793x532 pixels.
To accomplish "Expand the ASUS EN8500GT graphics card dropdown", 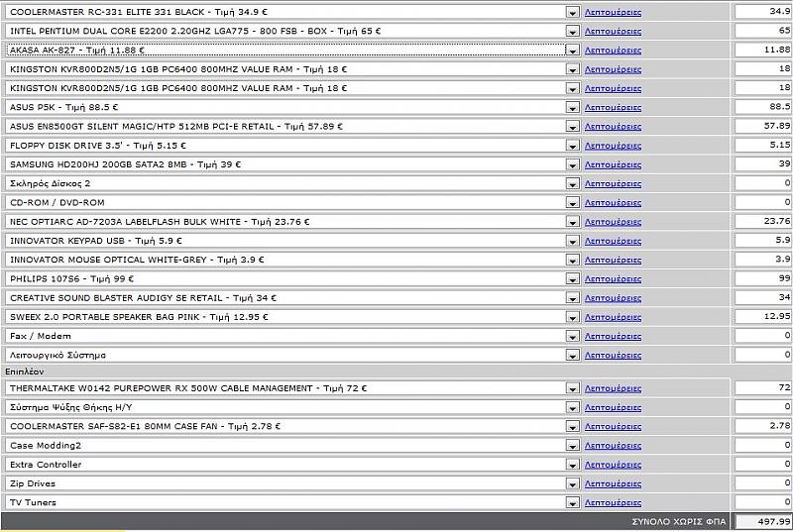I will (572, 126).
